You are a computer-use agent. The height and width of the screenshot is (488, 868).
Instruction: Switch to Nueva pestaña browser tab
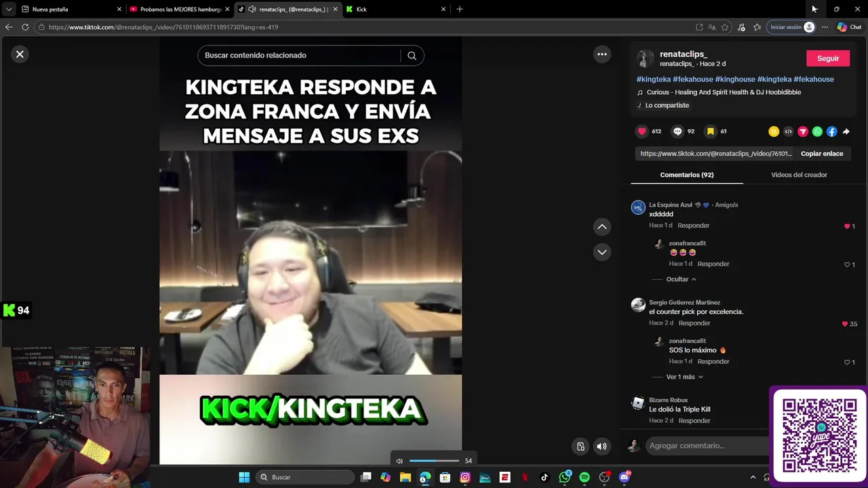(71, 9)
